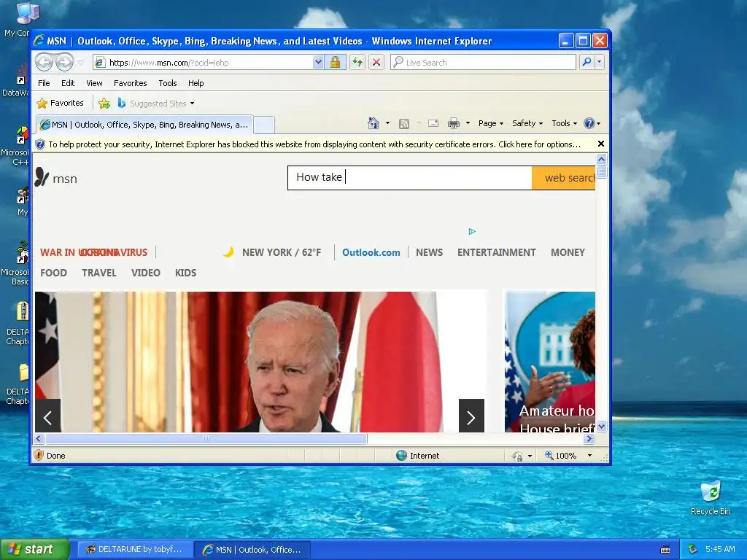Click the zoom level 100% button
This screenshot has height=560, width=747.
coord(561,456)
